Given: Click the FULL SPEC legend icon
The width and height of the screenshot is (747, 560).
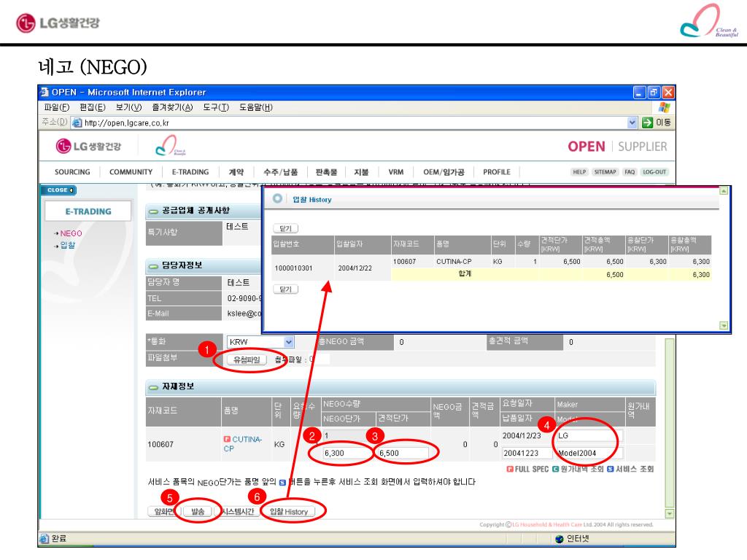Looking at the screenshot, I should [x=510, y=469].
